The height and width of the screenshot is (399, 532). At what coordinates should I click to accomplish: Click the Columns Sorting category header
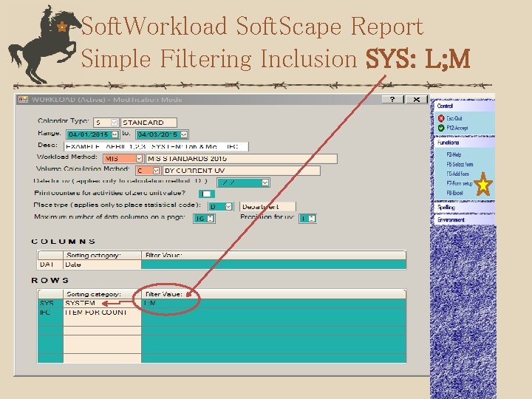(102, 255)
